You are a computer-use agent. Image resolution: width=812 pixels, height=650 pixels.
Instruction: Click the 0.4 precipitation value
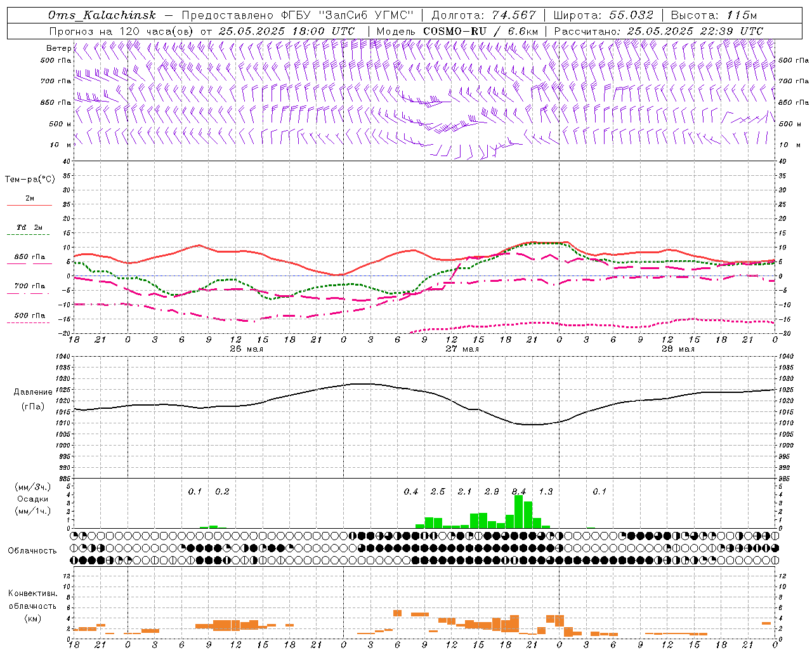pyautogui.click(x=411, y=491)
